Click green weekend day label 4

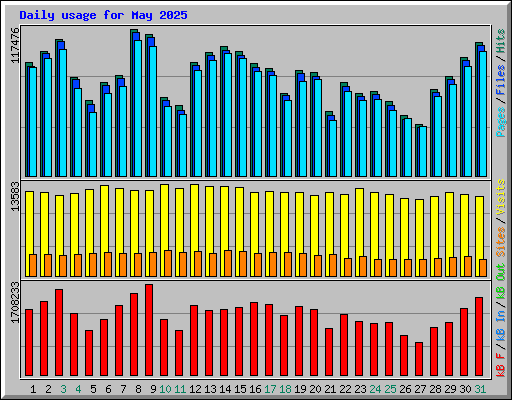click(x=78, y=389)
